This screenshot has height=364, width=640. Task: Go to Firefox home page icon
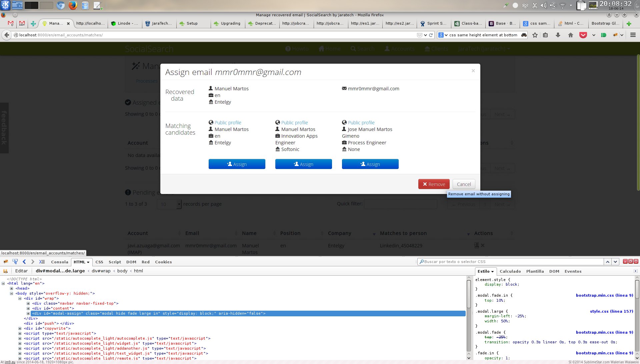(570, 35)
